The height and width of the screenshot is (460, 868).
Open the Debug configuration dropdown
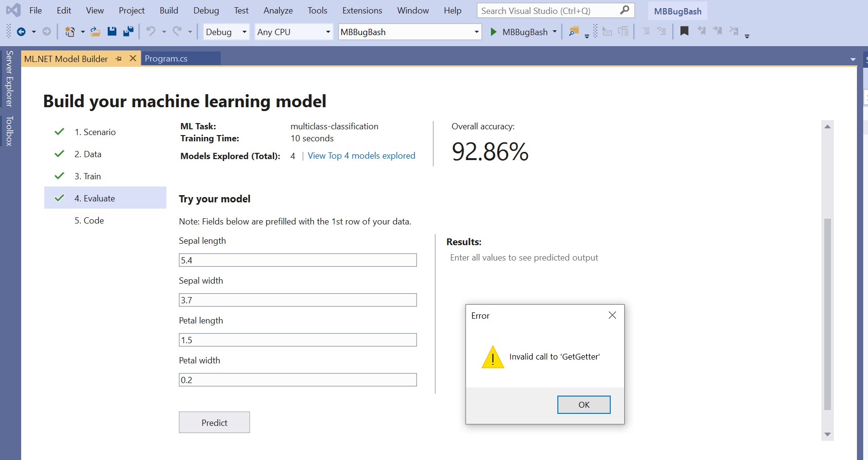[244, 32]
